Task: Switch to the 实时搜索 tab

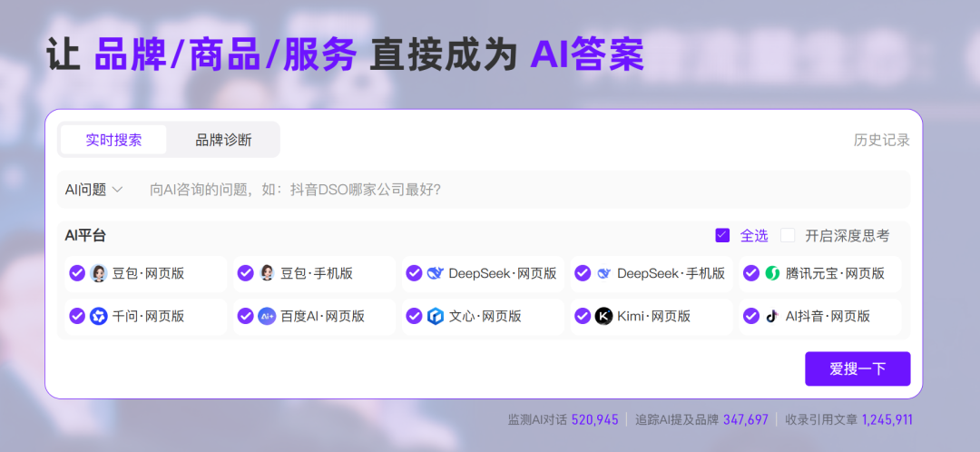Action: pos(114,140)
